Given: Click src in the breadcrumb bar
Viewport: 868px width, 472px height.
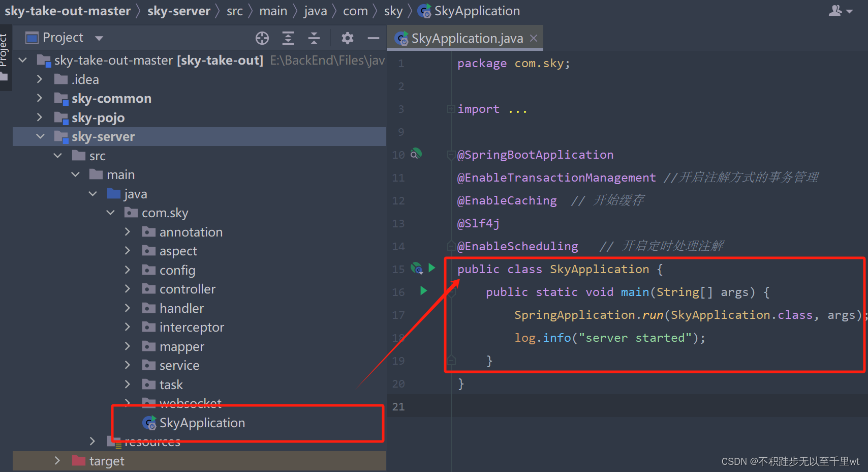Looking at the screenshot, I should click(x=235, y=11).
